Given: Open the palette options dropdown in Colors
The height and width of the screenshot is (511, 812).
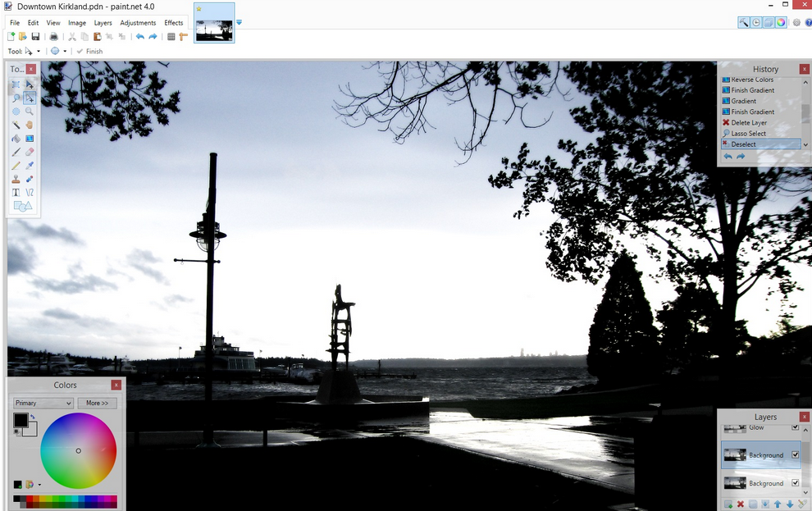Looking at the screenshot, I should (x=39, y=485).
